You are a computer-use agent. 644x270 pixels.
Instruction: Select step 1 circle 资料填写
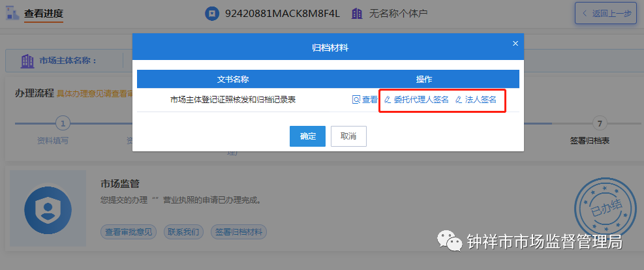coord(63,123)
